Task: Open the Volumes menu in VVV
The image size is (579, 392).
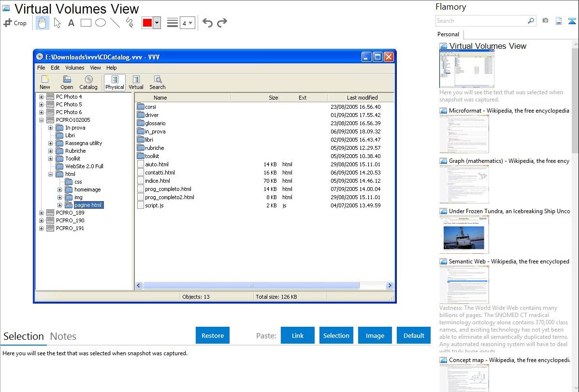Action: click(x=75, y=68)
